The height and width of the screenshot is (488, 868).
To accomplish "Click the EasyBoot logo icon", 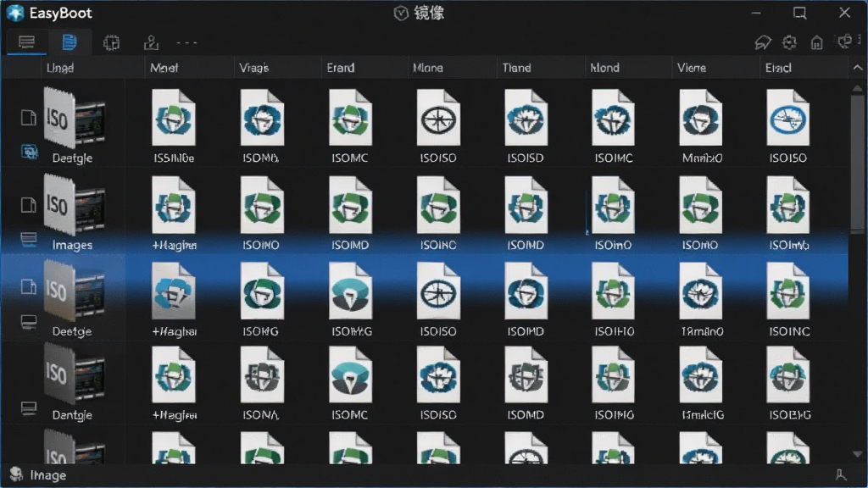I will tap(15, 13).
